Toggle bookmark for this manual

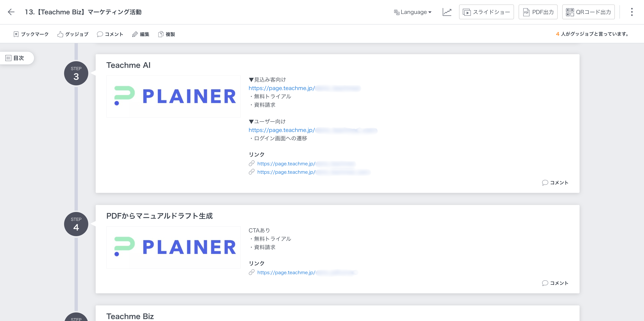[x=31, y=34]
